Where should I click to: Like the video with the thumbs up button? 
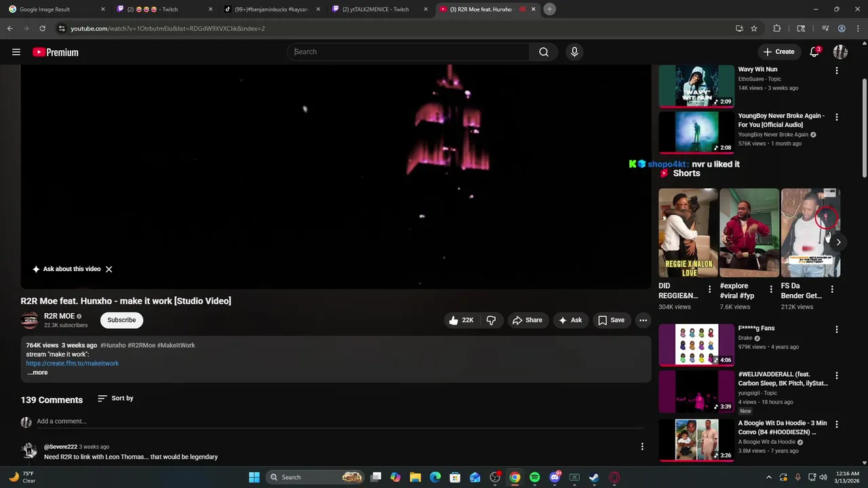[x=461, y=320]
